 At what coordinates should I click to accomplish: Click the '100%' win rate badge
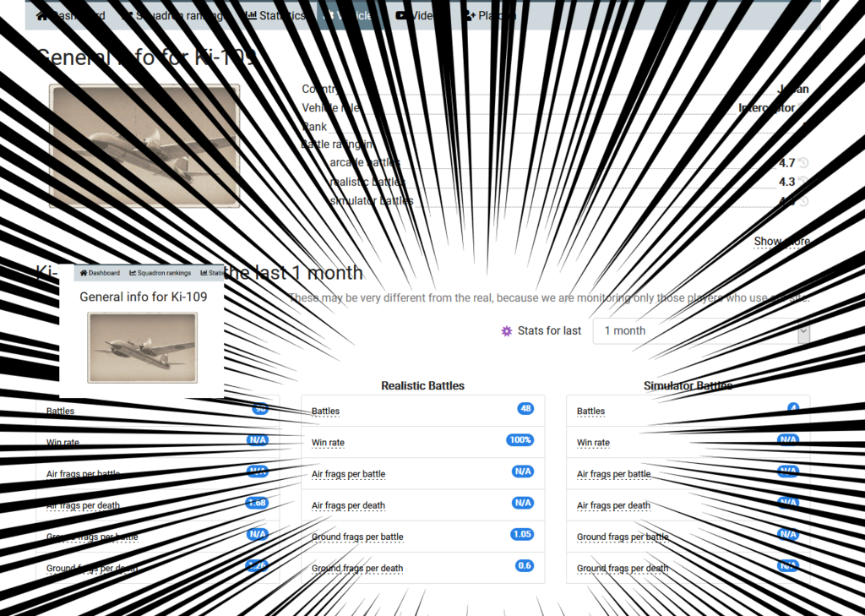coord(520,440)
